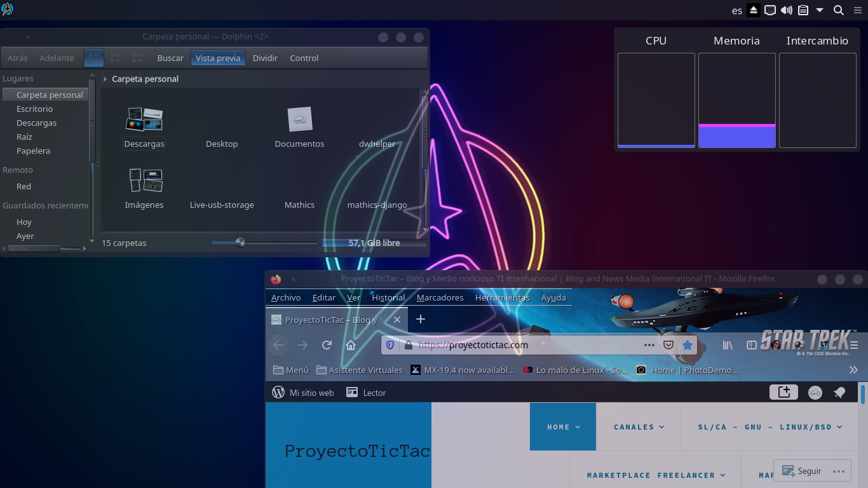Reload the page in Firefox
The height and width of the screenshot is (488, 868).
click(x=327, y=345)
